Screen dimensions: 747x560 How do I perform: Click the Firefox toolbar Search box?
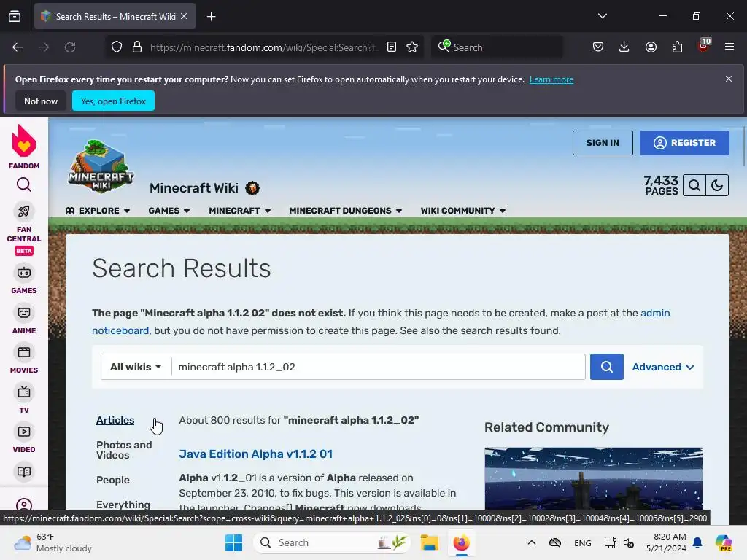click(x=496, y=47)
